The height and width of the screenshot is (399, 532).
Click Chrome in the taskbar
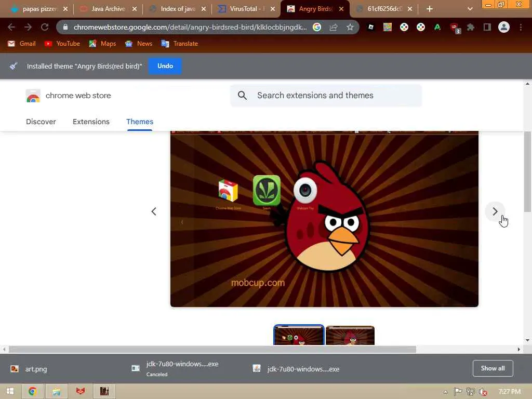tap(32, 391)
